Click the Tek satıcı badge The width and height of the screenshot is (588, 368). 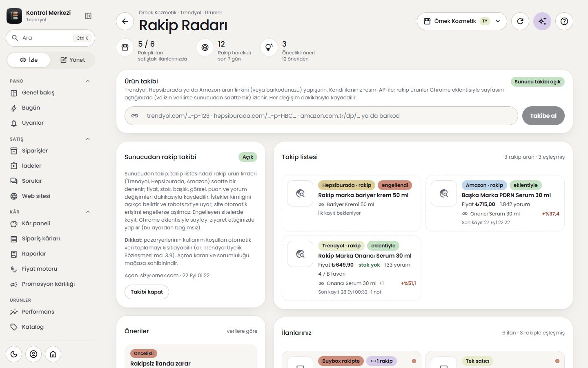click(x=477, y=361)
